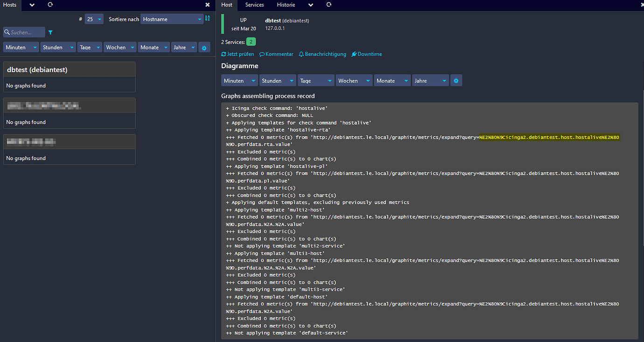
Task: Open the Stunden dropdown in Hosts panel
Action: point(58,47)
